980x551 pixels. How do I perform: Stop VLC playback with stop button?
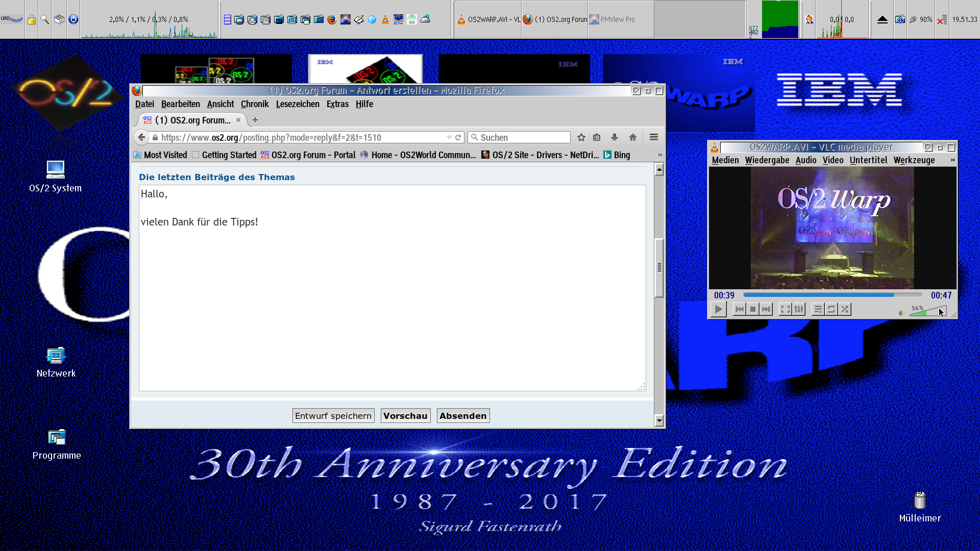tap(752, 309)
